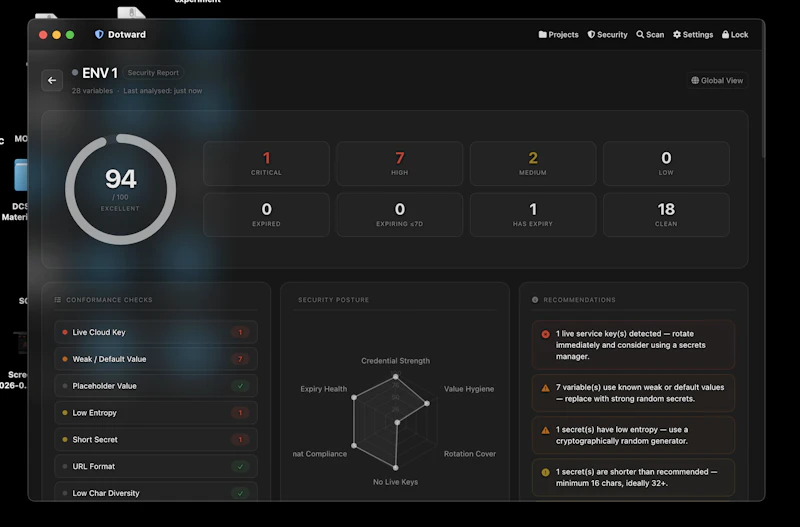The width and height of the screenshot is (800, 527).
Task: Click the Low Char Diversity checkmark
Action: pos(240,493)
